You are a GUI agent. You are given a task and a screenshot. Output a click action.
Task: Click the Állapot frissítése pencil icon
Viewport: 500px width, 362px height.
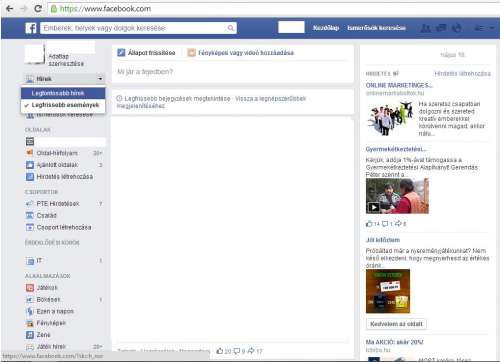coord(121,53)
